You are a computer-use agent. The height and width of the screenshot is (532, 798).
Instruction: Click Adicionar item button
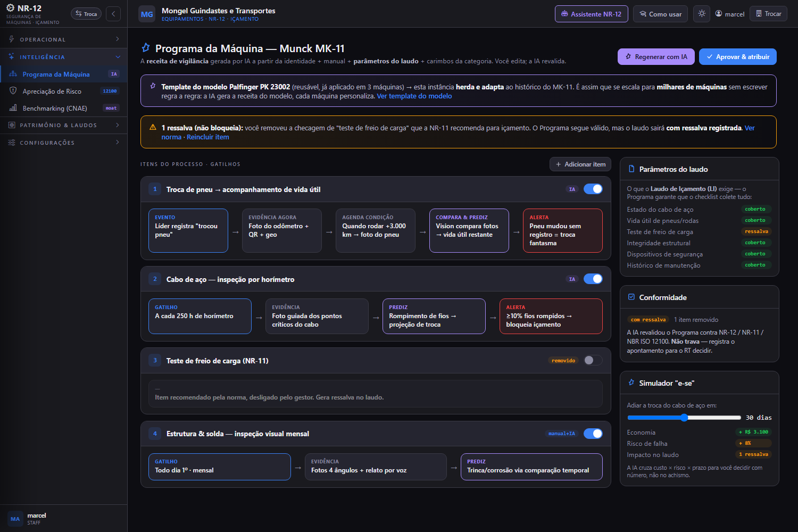pyautogui.click(x=580, y=164)
